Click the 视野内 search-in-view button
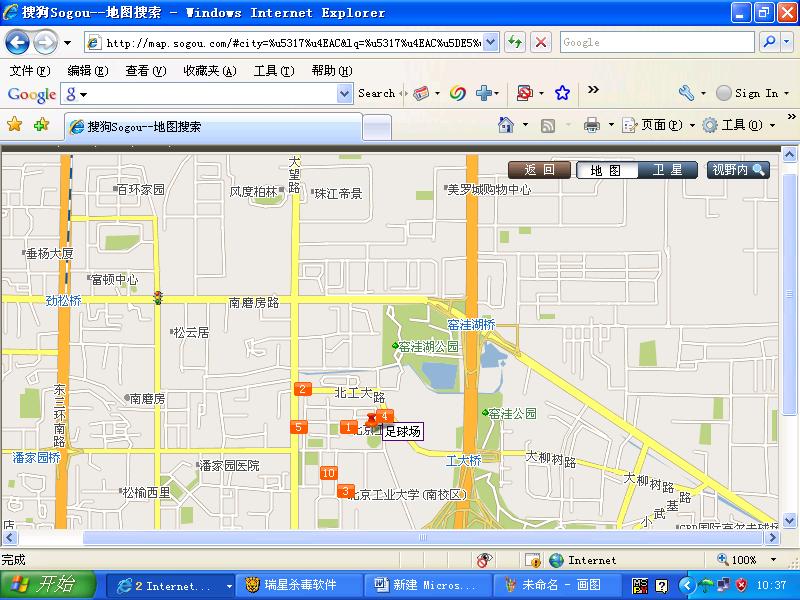Image resolution: width=800 pixels, height=600 pixels. [738, 170]
